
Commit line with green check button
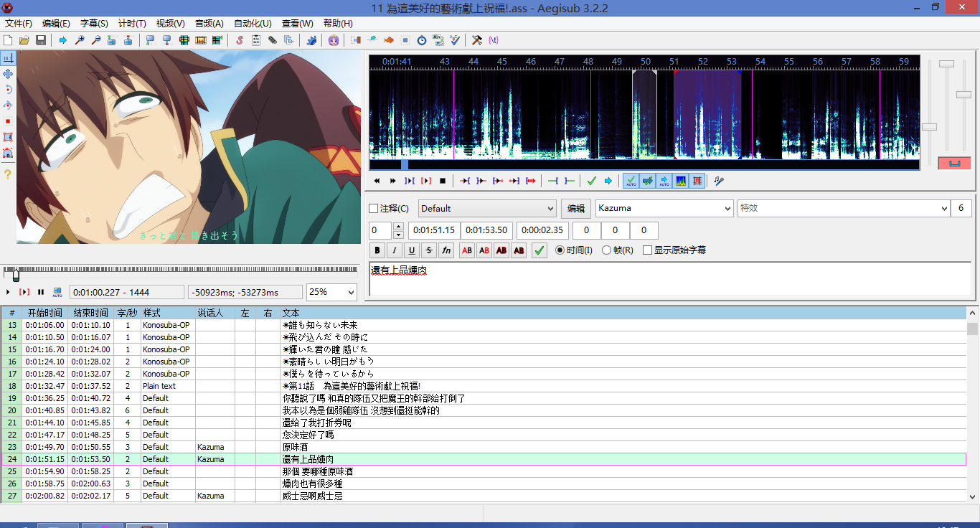540,250
